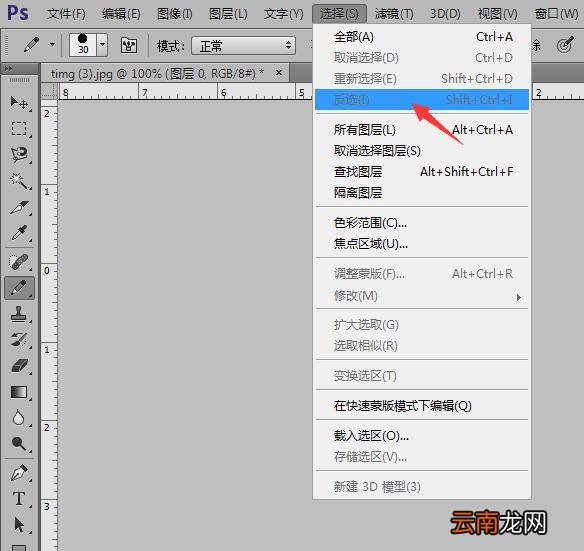
Task: Open the 模式 正常 blend mode dropdown
Action: click(x=244, y=46)
